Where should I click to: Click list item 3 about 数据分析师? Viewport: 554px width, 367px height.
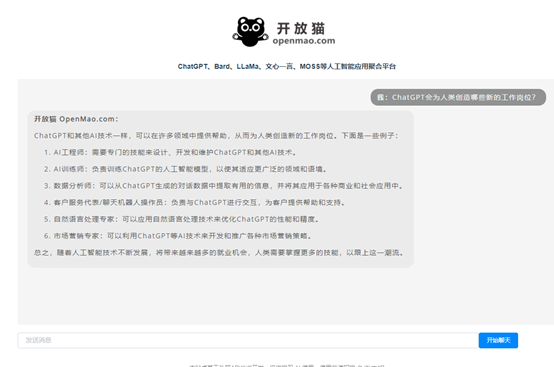coord(223,186)
